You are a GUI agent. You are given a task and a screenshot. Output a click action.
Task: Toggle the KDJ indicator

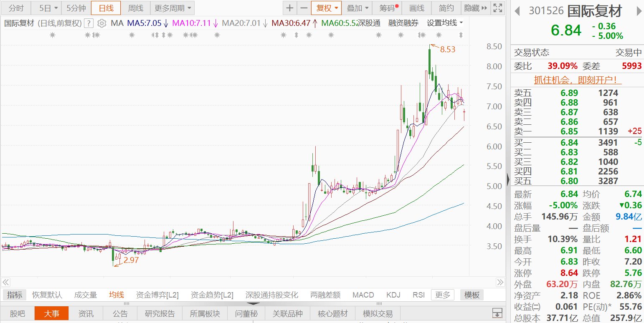pyautogui.click(x=393, y=295)
